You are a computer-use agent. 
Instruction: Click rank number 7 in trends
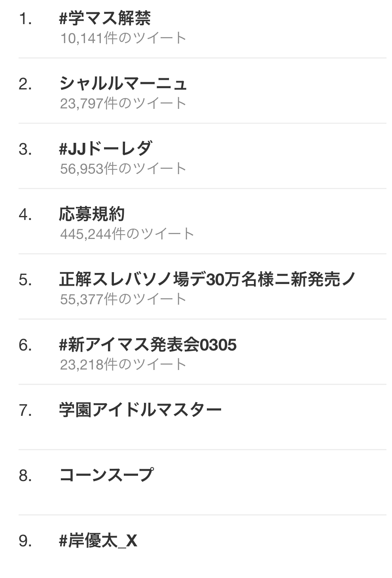[25, 411]
